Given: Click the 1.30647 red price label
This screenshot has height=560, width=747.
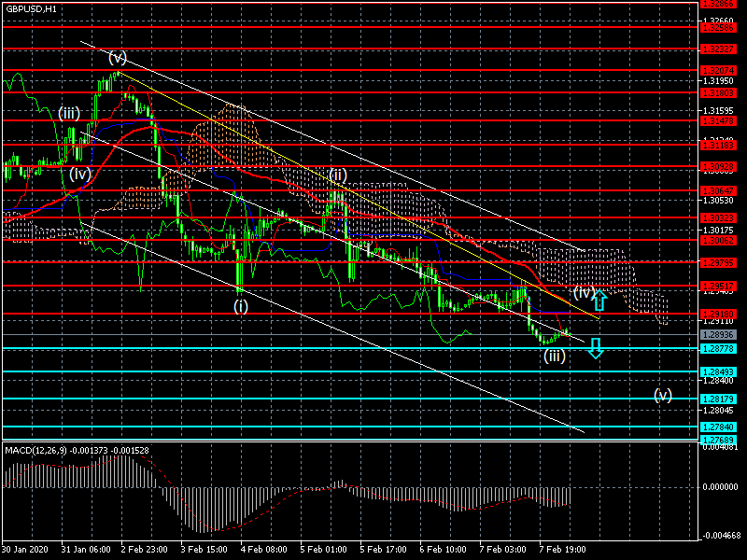Looking at the screenshot, I should (718, 190).
